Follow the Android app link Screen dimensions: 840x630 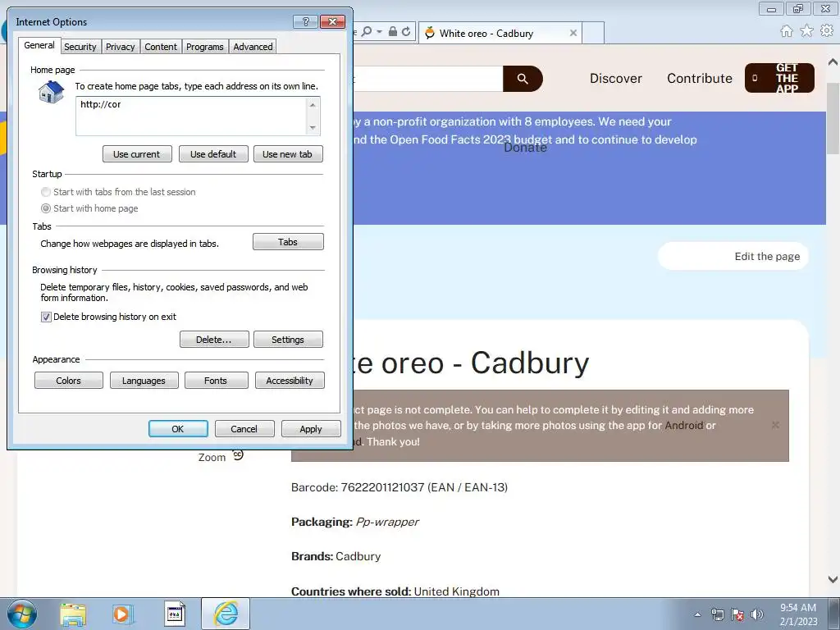click(683, 426)
